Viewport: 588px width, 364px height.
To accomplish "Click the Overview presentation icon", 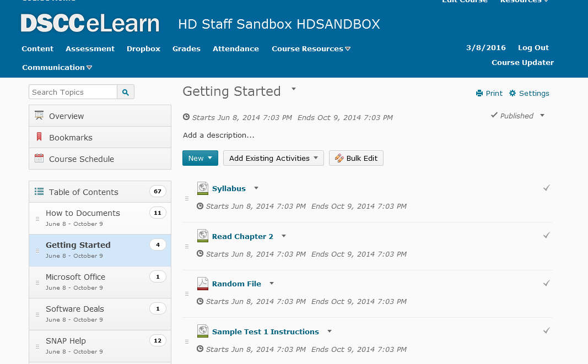I will [39, 116].
